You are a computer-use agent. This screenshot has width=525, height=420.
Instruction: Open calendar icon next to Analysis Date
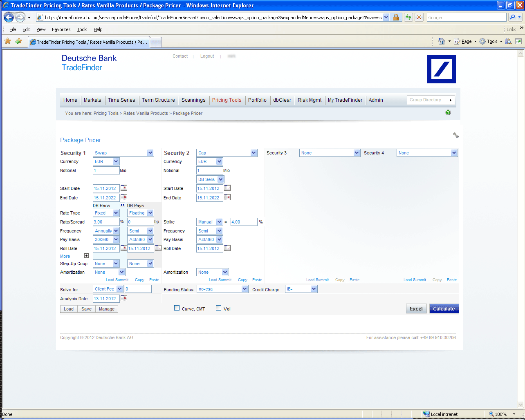pyautogui.click(x=124, y=298)
